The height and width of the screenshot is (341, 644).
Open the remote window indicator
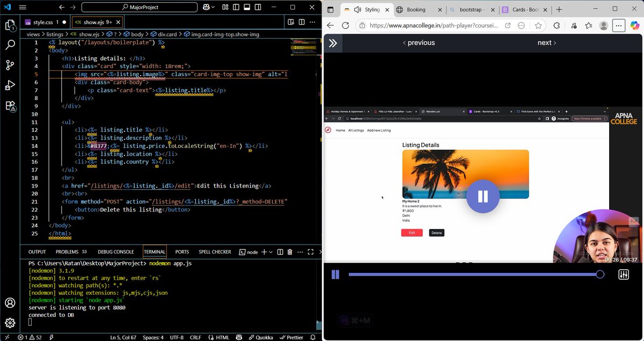pyautogui.click(x=6, y=337)
